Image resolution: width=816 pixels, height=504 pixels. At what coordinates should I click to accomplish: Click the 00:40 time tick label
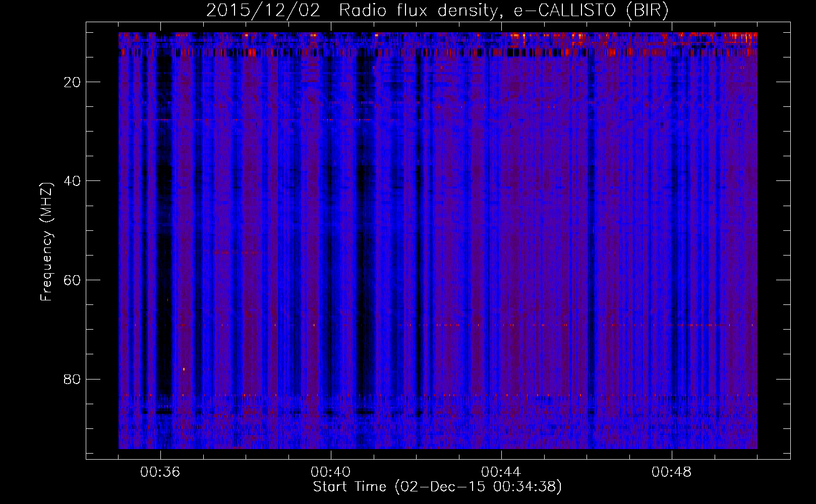[330, 472]
